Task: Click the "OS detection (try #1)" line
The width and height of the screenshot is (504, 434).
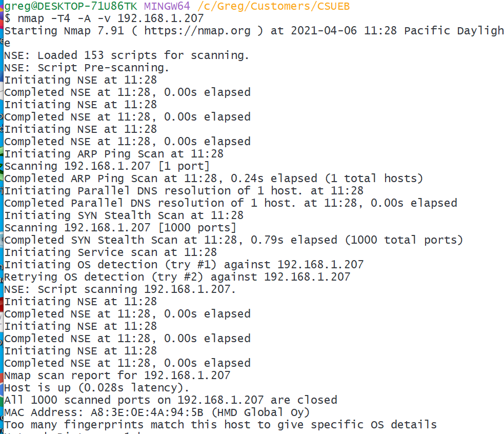Action: (184, 265)
